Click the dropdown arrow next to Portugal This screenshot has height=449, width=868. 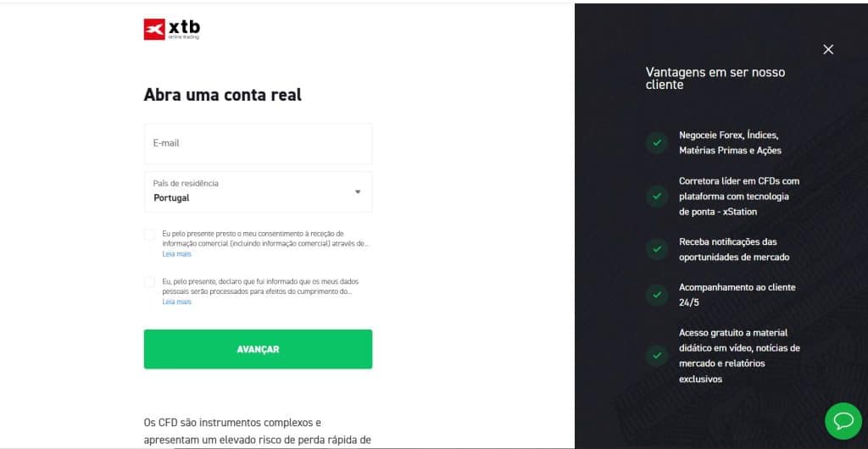pyautogui.click(x=358, y=191)
